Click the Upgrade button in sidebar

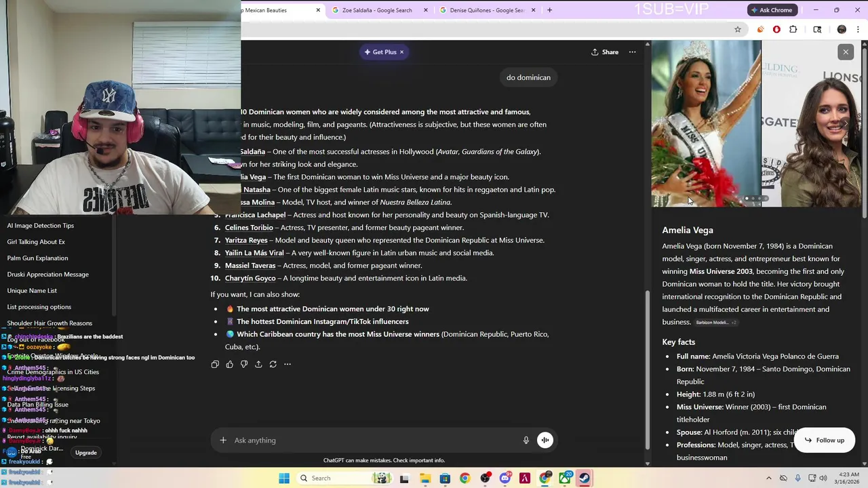point(85,453)
